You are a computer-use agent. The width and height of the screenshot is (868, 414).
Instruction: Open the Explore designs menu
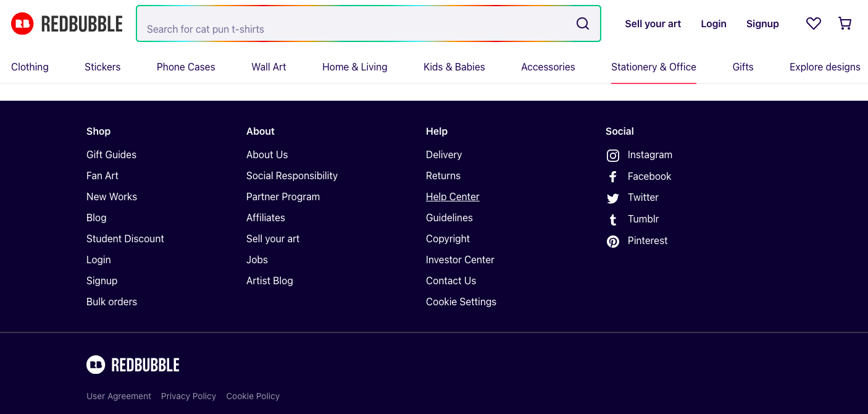tap(825, 67)
